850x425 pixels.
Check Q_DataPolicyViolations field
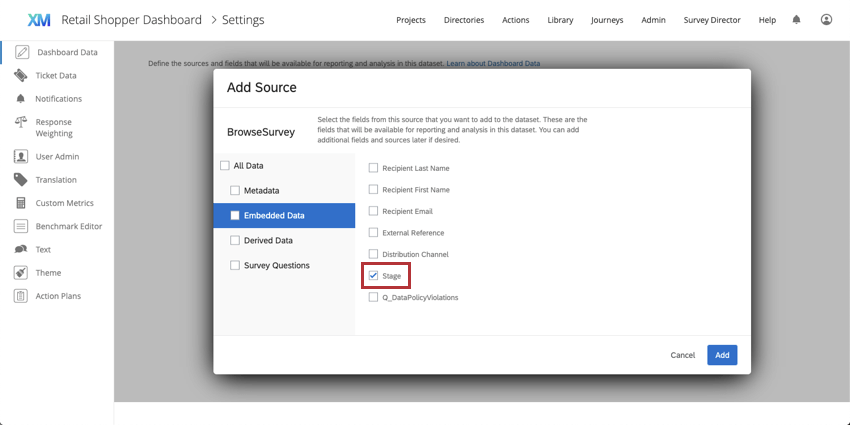373,297
